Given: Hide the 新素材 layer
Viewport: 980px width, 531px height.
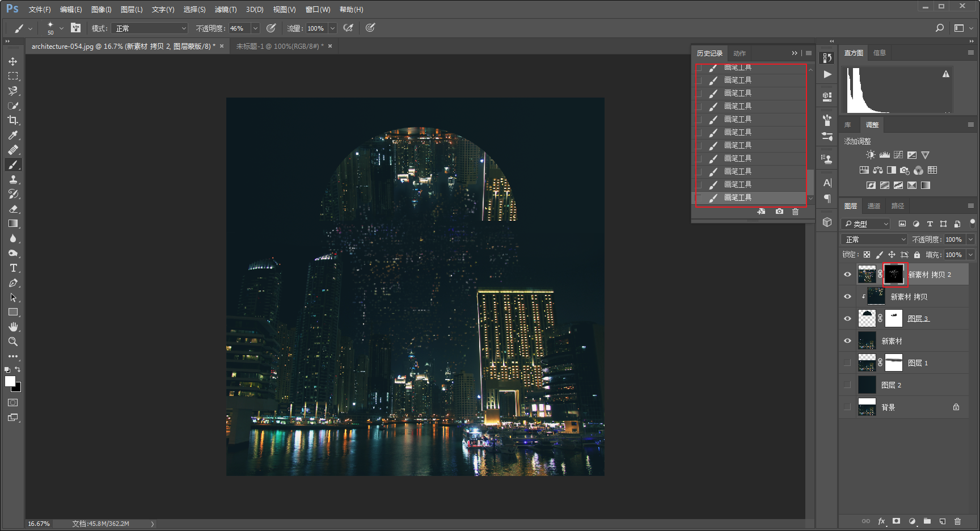Looking at the screenshot, I should [x=848, y=341].
